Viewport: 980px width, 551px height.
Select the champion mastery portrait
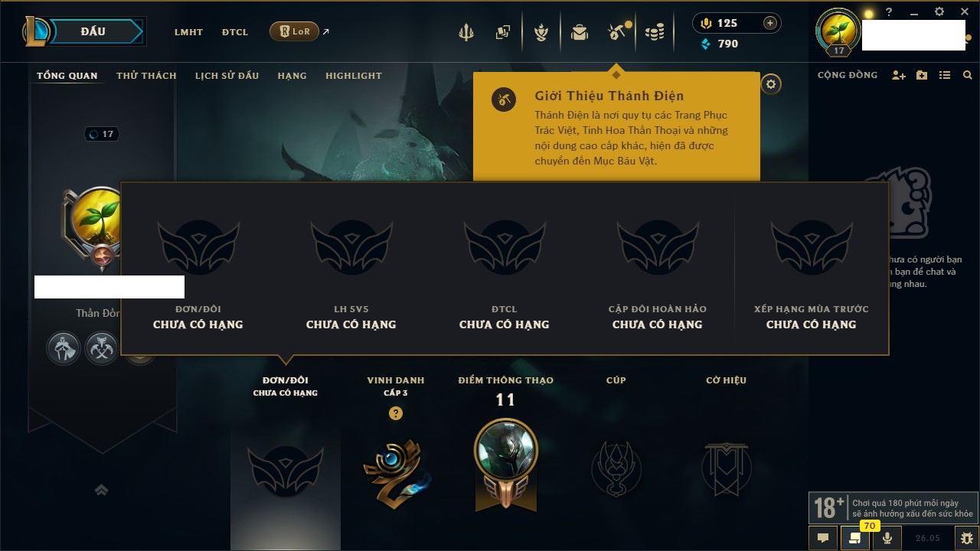505,450
